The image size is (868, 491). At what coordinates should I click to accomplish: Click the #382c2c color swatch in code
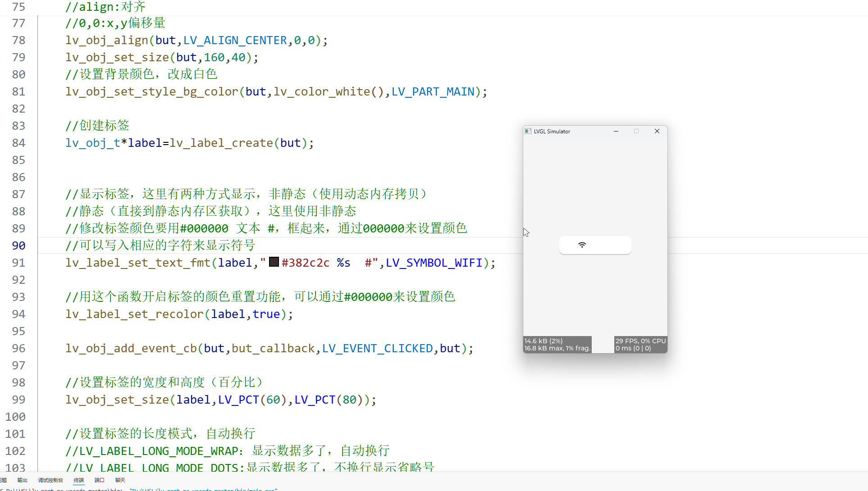coord(274,262)
